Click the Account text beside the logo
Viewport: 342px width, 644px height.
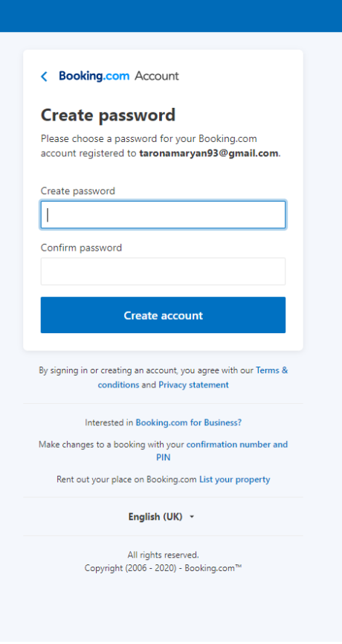pyautogui.click(x=157, y=76)
